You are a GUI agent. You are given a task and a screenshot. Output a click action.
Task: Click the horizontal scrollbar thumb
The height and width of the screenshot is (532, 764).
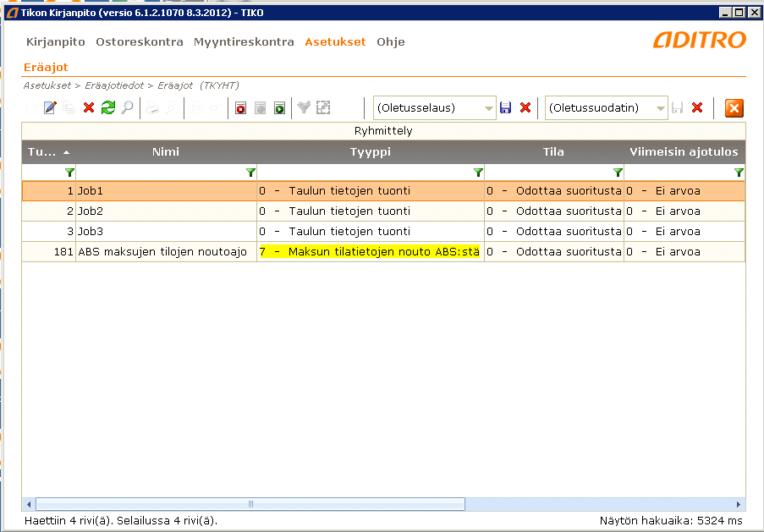point(250,504)
